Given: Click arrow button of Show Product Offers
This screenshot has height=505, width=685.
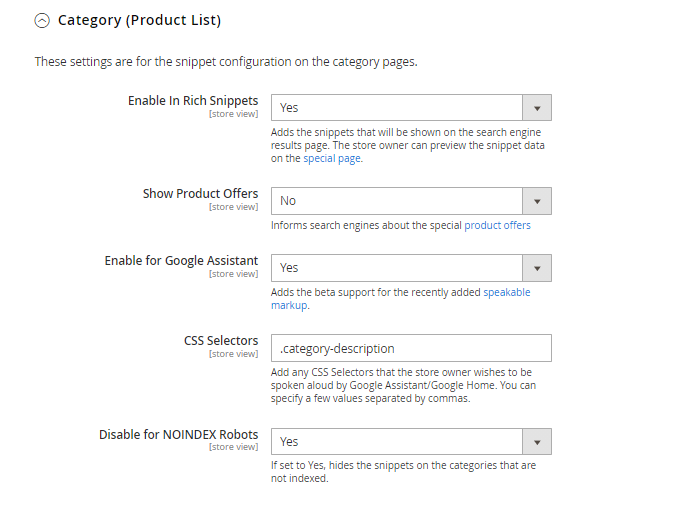Looking at the screenshot, I should [537, 201].
